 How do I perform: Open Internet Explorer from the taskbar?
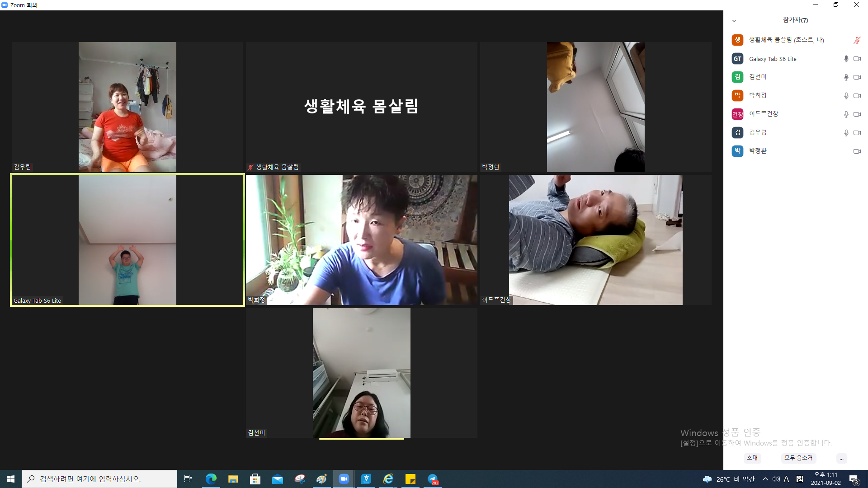click(x=388, y=479)
